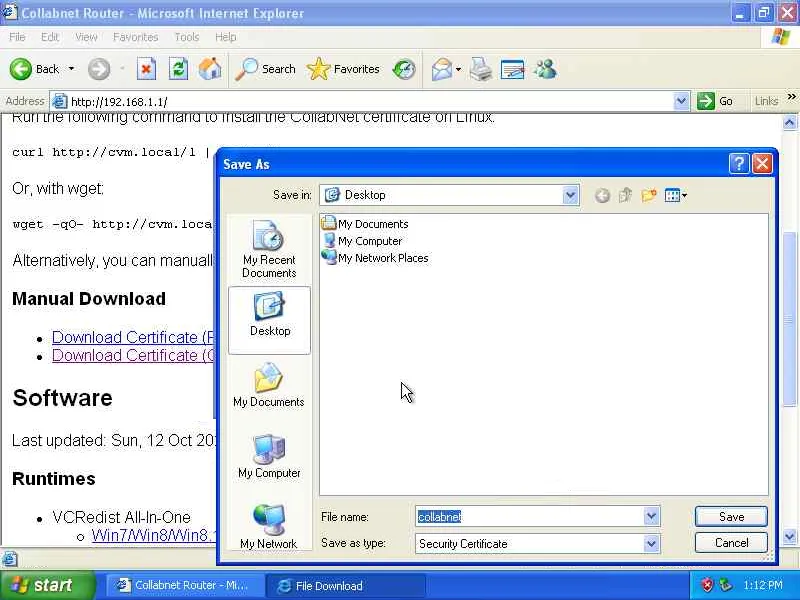Click the 1:12 PM tray clock

(762, 585)
